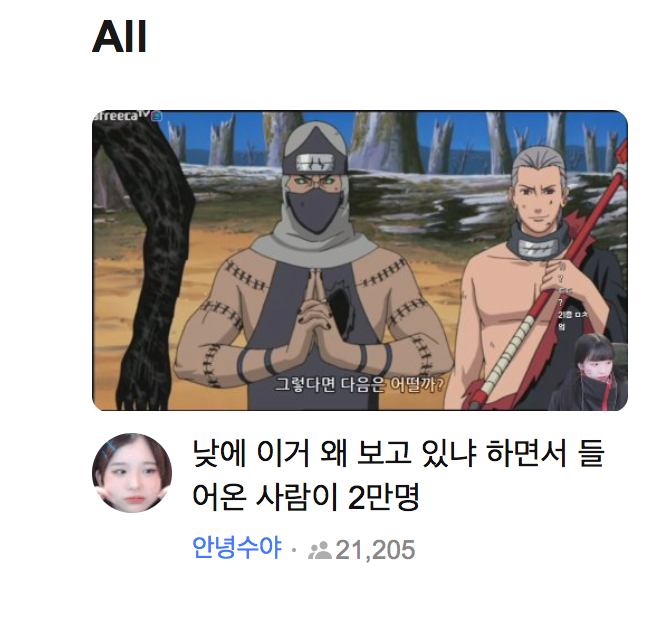Click the dot separator after 안녕수야
The width and height of the screenshot is (664, 632).
pyautogui.click(x=294, y=551)
